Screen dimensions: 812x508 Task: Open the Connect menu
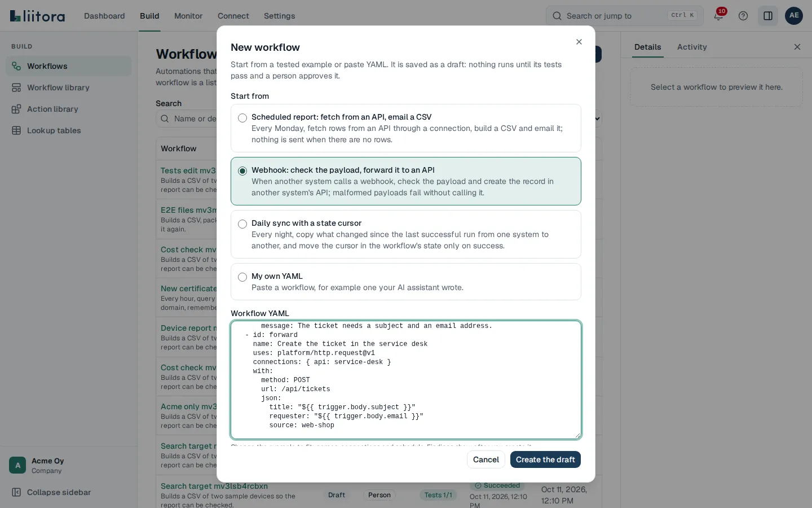(233, 16)
